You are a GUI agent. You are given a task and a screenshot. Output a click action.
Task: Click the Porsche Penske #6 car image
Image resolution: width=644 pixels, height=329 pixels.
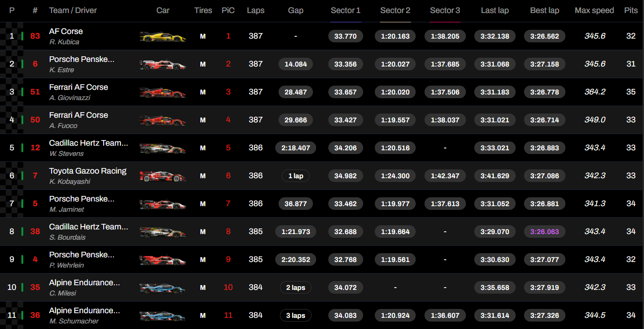pyautogui.click(x=163, y=64)
